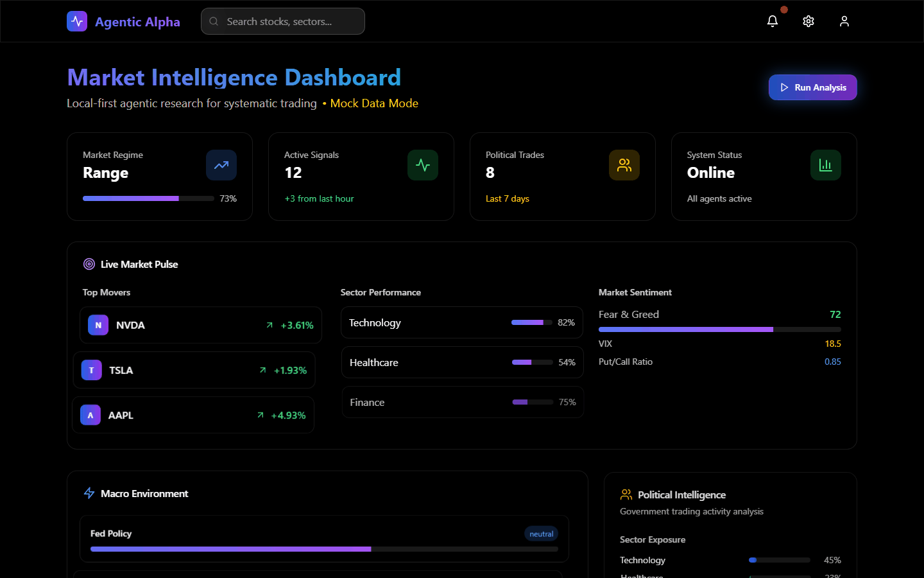Click the Government trading activity analysis text
This screenshot has width=924, height=578.
[x=692, y=511]
